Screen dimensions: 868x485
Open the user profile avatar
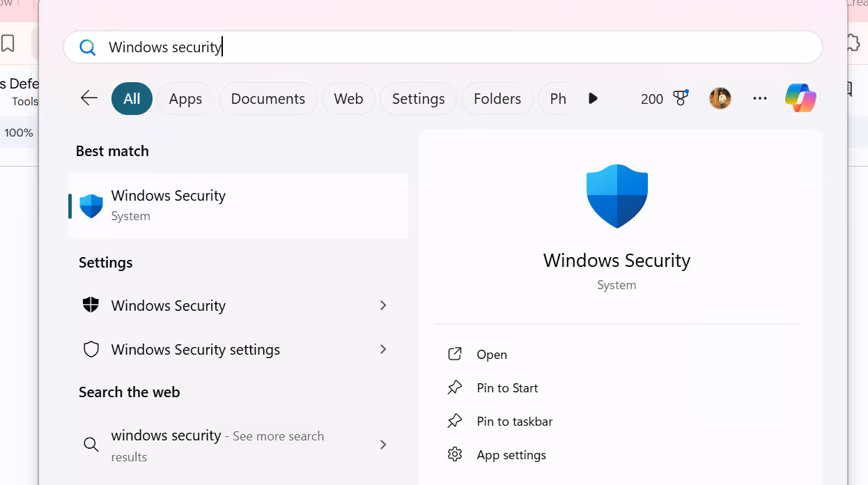pos(720,98)
